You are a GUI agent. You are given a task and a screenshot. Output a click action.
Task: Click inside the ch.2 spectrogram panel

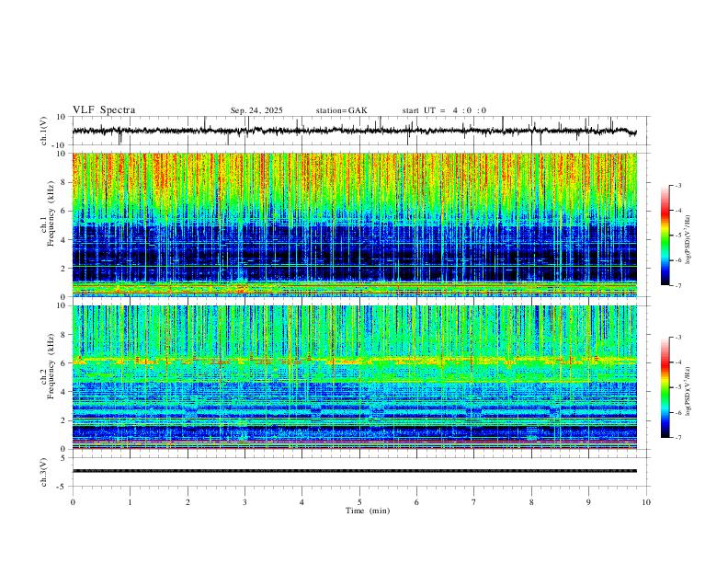(x=355, y=377)
